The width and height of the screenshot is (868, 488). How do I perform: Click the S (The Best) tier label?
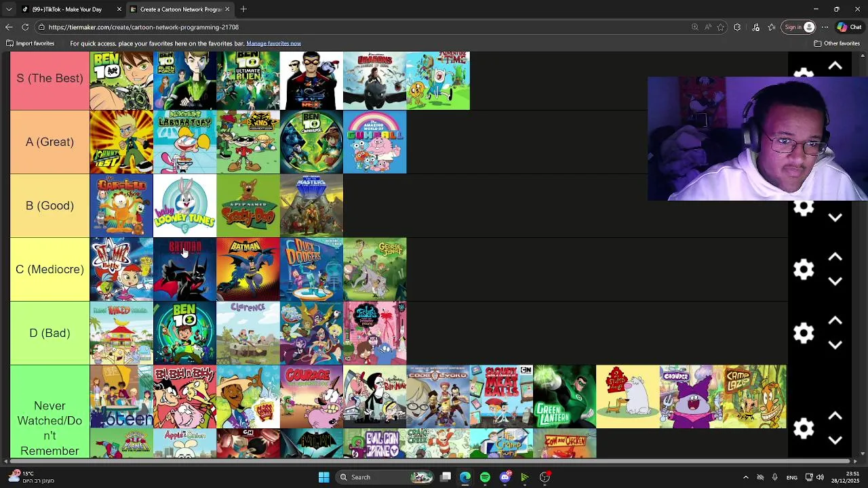click(x=50, y=78)
